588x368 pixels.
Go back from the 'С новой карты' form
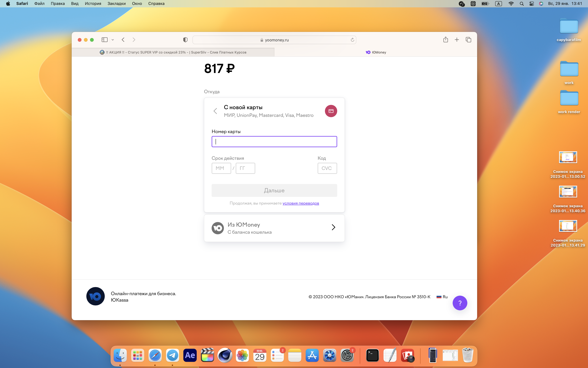coord(215,111)
